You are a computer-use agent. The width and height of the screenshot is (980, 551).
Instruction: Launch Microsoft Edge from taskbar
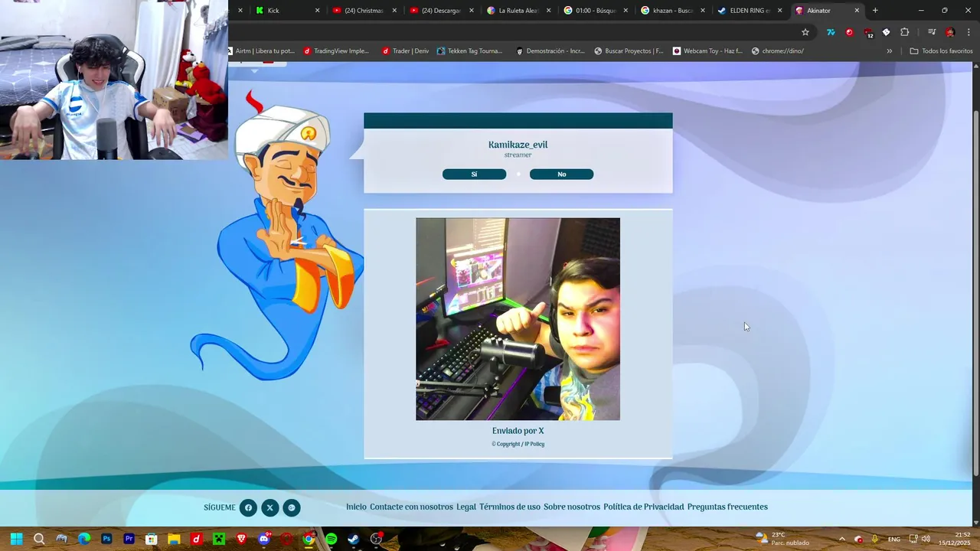point(84,539)
